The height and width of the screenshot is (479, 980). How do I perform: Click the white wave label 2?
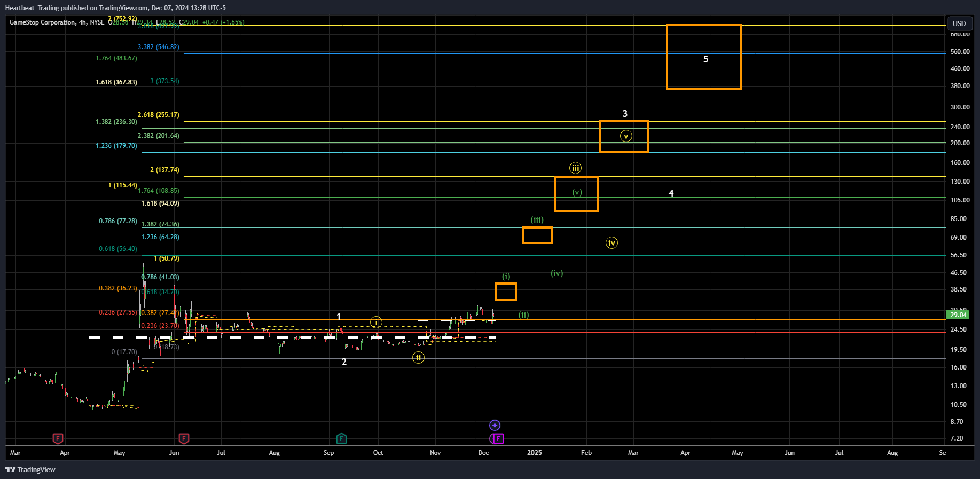[x=344, y=362]
